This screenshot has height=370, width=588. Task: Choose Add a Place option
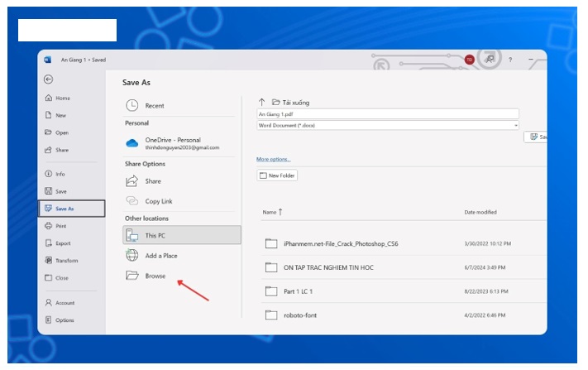pos(161,256)
